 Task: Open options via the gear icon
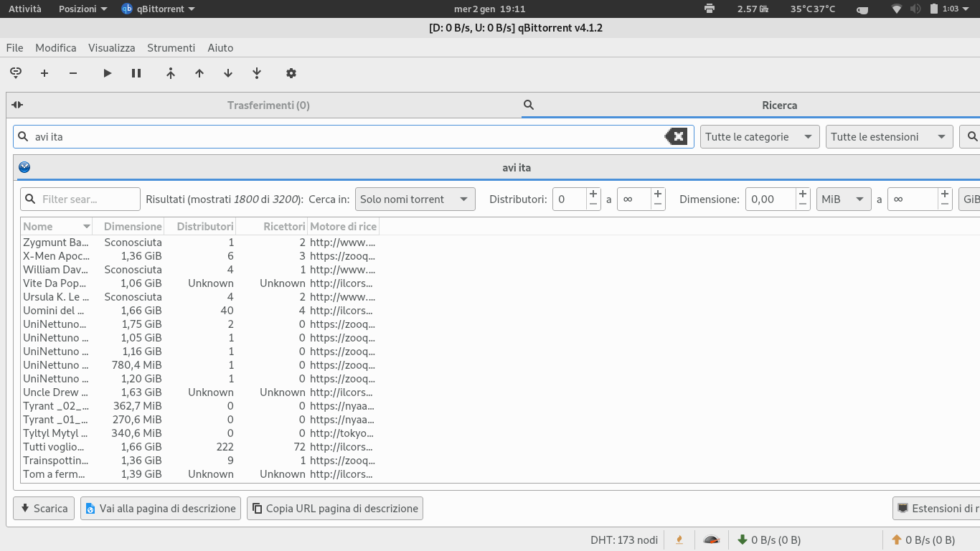click(x=291, y=72)
